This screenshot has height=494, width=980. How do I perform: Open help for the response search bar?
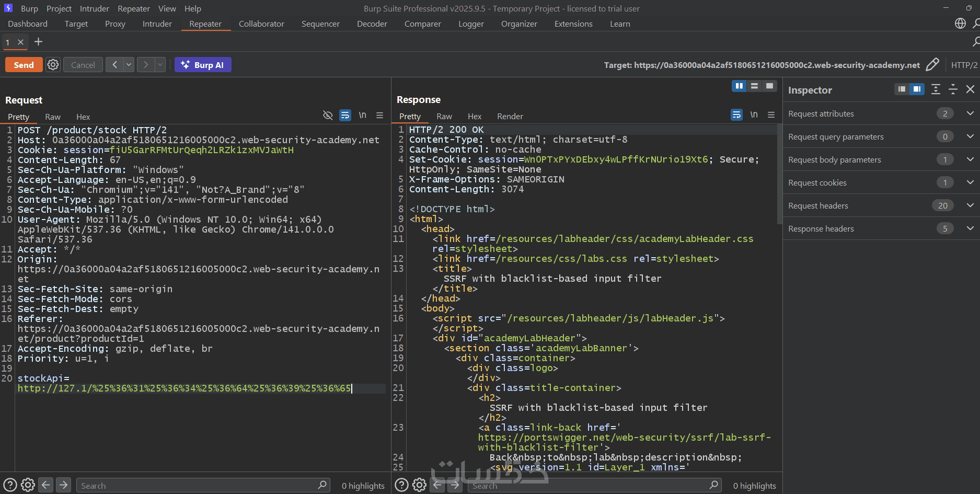click(x=401, y=485)
